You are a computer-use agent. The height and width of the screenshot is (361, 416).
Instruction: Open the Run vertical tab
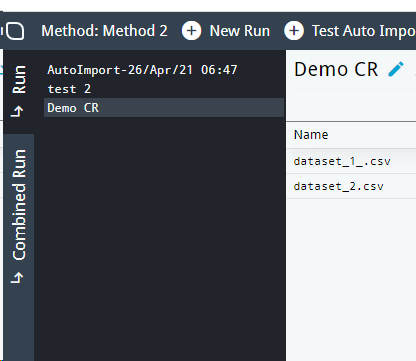(18, 92)
